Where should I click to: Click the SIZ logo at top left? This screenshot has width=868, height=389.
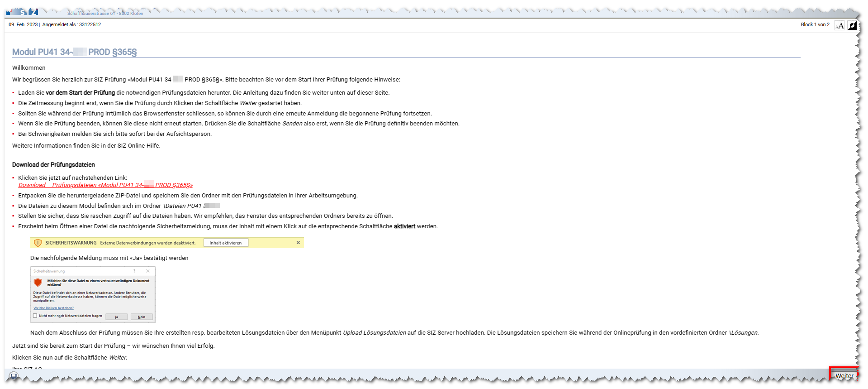(x=22, y=12)
